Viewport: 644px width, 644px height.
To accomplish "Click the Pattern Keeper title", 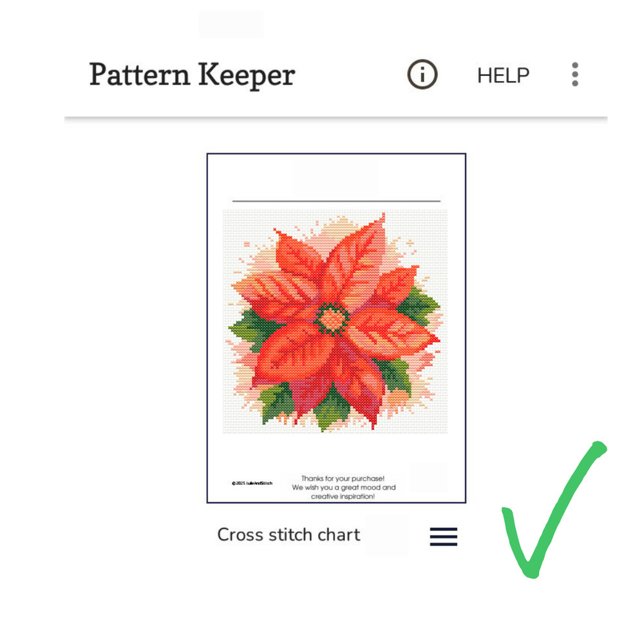I will tap(192, 75).
